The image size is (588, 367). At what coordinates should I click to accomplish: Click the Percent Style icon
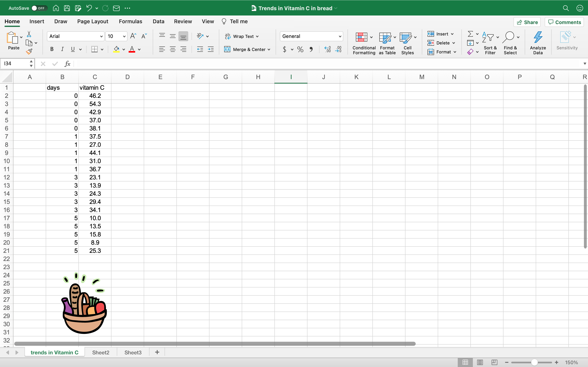tap(300, 50)
